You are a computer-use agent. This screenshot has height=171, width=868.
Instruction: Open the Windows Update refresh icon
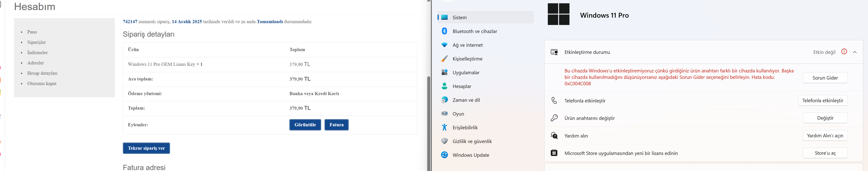click(x=444, y=155)
